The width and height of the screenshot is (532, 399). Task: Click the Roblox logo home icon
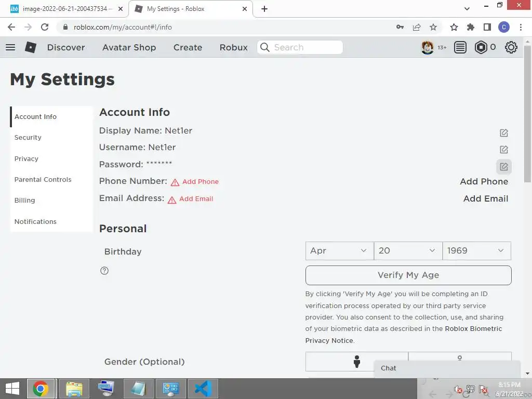click(31, 47)
